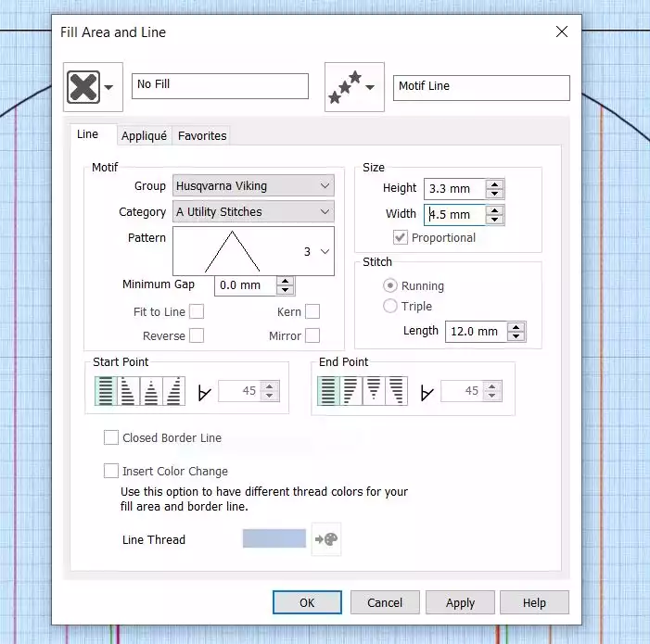The height and width of the screenshot is (644, 650).
Task: Increase the Start Point angle value
Action: (270, 386)
